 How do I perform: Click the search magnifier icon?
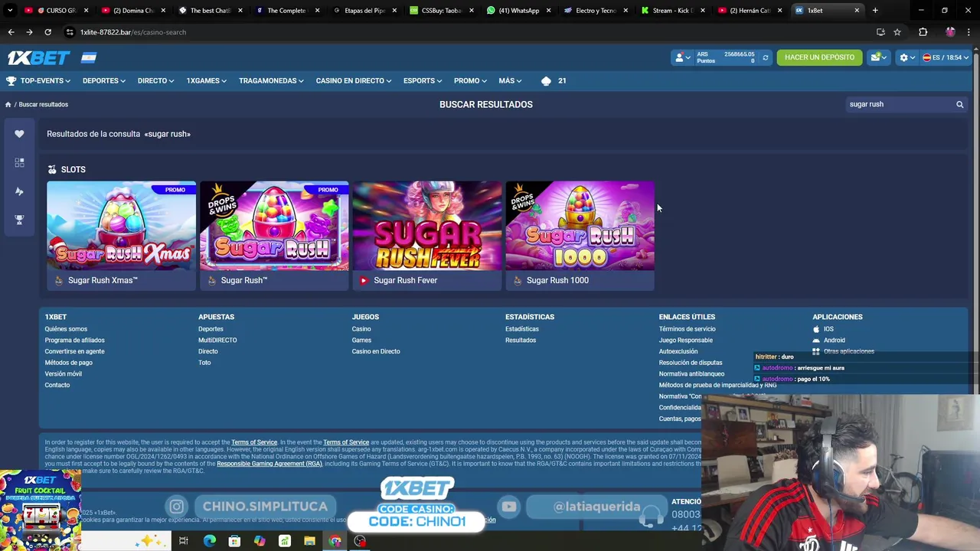click(959, 105)
